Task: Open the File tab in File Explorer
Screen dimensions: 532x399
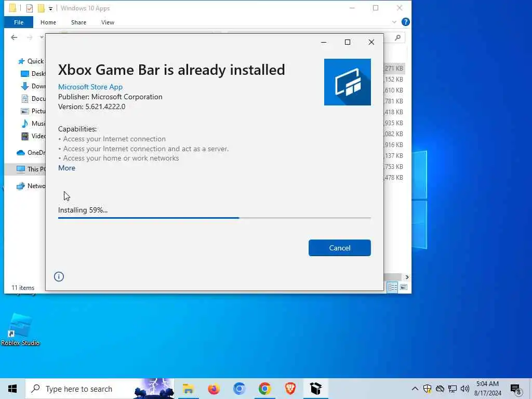Action: 19,22
